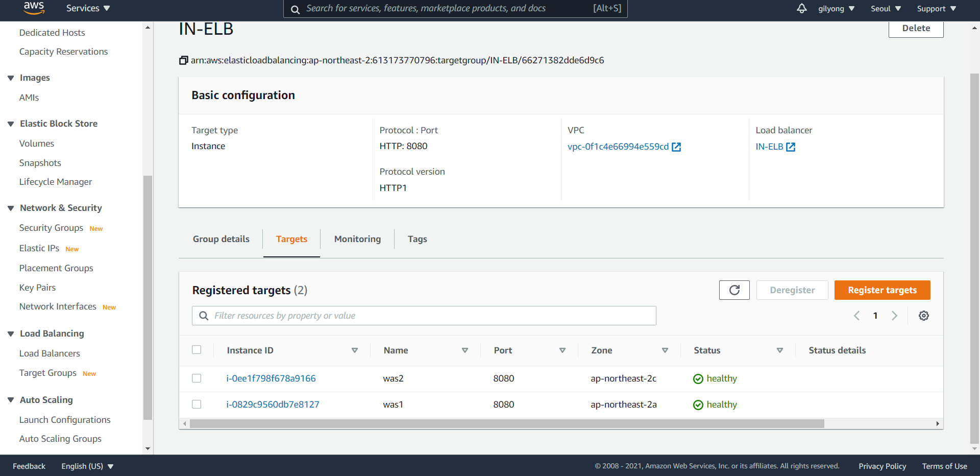Select all registered targets checkbox
Image resolution: width=980 pixels, height=476 pixels.
click(197, 350)
